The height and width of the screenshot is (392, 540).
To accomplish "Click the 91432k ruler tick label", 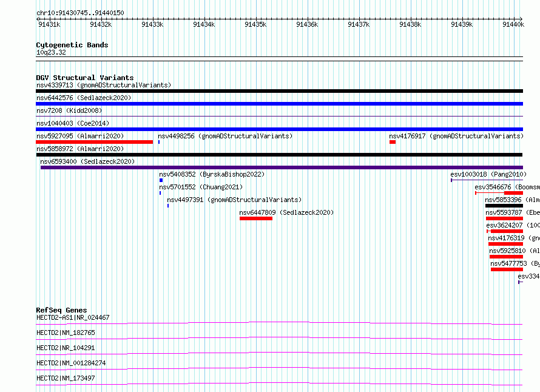I will tap(101, 24).
